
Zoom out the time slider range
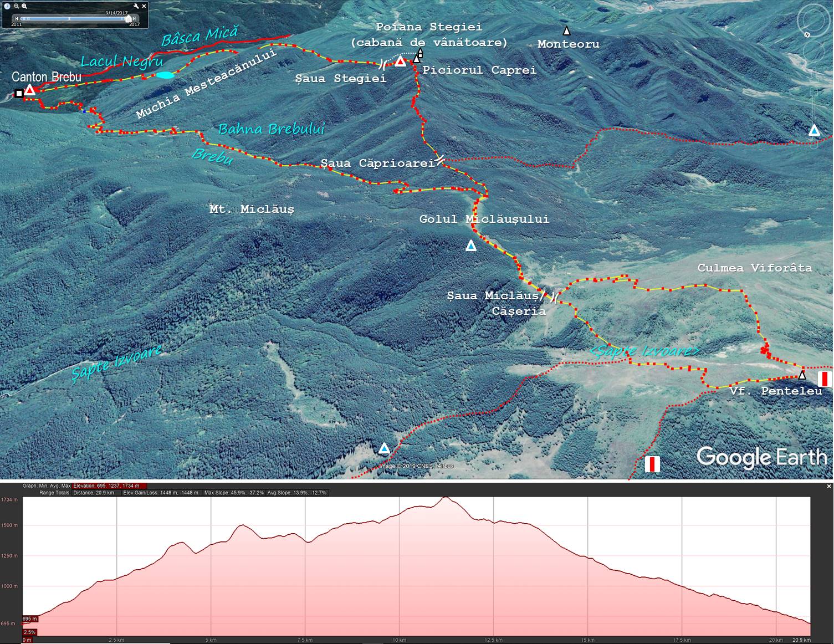click(x=17, y=6)
